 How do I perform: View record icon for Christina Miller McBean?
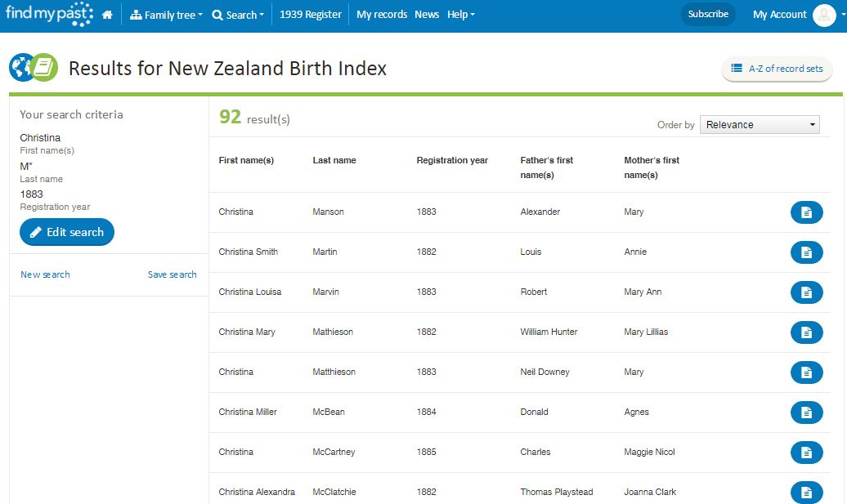(806, 413)
